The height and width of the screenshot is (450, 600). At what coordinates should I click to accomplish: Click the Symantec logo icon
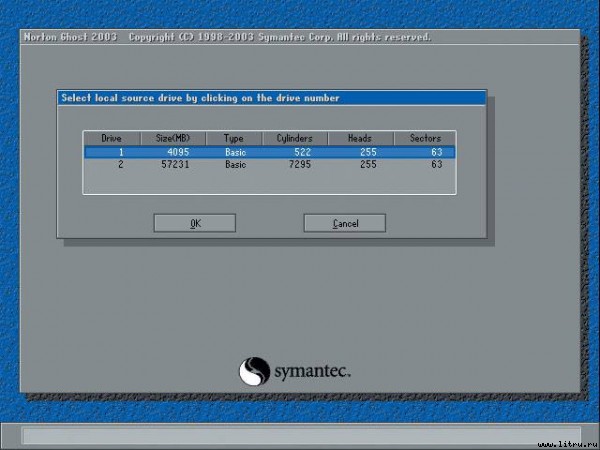click(254, 371)
